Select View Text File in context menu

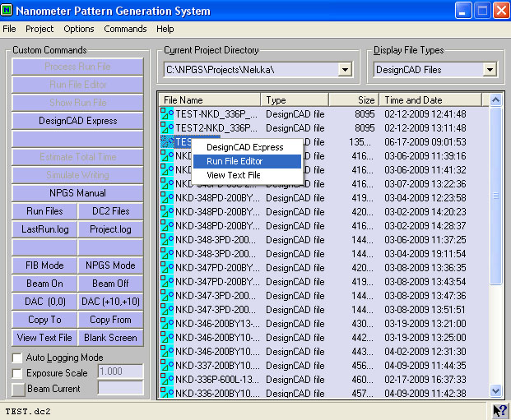pyautogui.click(x=234, y=175)
